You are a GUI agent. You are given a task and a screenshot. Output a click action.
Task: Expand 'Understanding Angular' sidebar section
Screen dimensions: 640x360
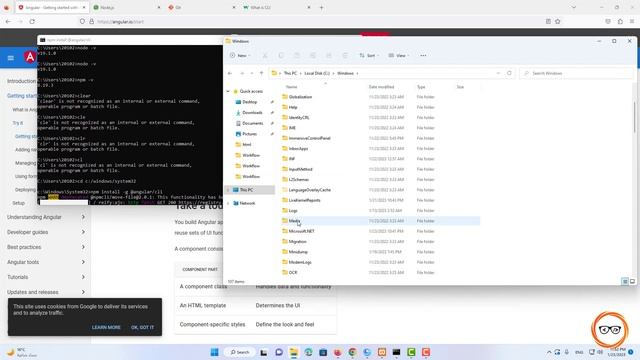(46, 217)
